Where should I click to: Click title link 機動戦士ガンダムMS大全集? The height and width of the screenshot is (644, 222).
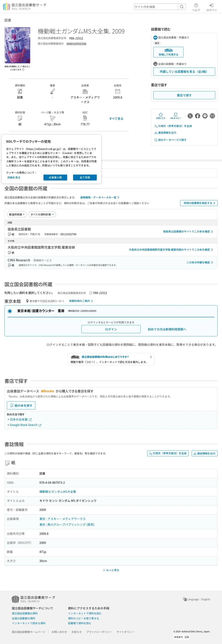[x=58, y=491]
